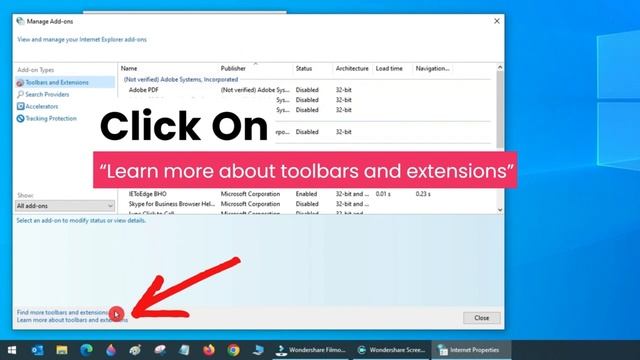The image size is (640, 360).
Task: Click the taskbar icon left of Wondershare Filmora
Action: [x=258, y=350]
